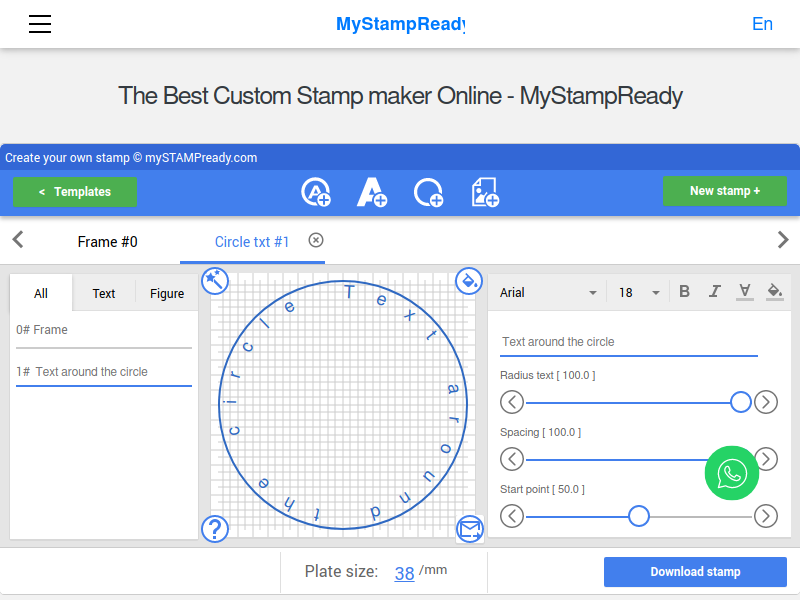Adjust Radius text slider handle
800x600 pixels.
click(x=740, y=402)
